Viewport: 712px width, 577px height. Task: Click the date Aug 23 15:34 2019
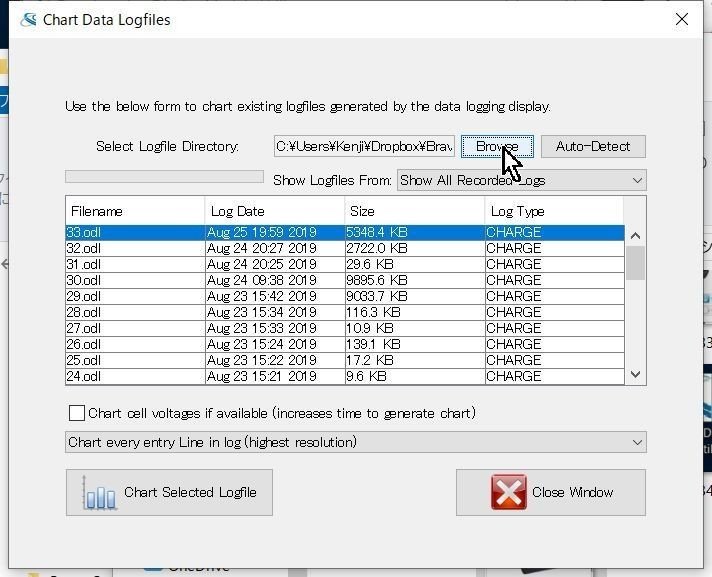[x=262, y=312]
